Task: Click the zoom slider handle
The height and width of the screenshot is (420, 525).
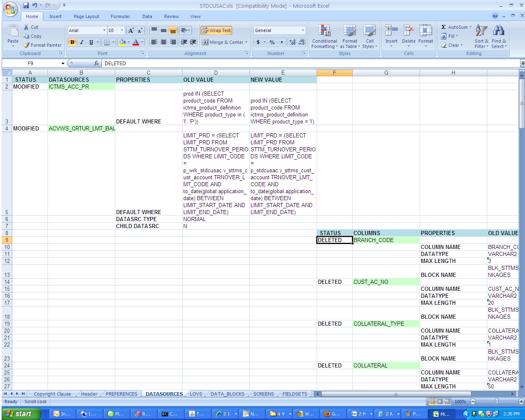Action: coord(497,402)
